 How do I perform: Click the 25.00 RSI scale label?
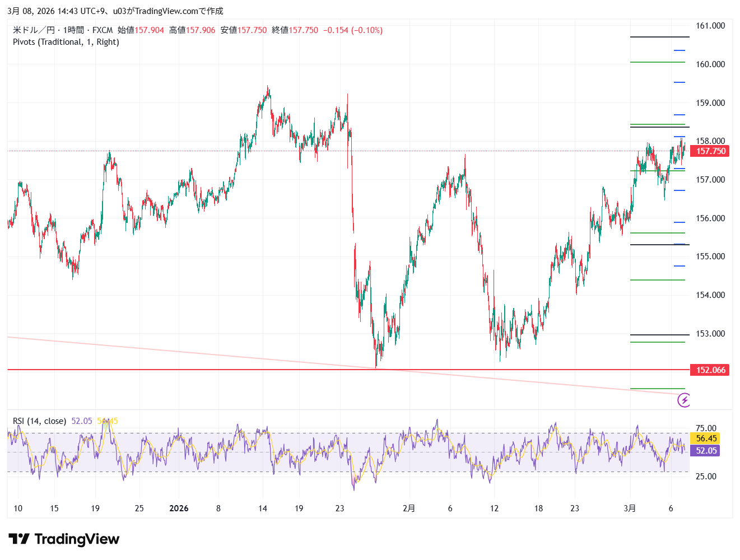click(x=705, y=477)
